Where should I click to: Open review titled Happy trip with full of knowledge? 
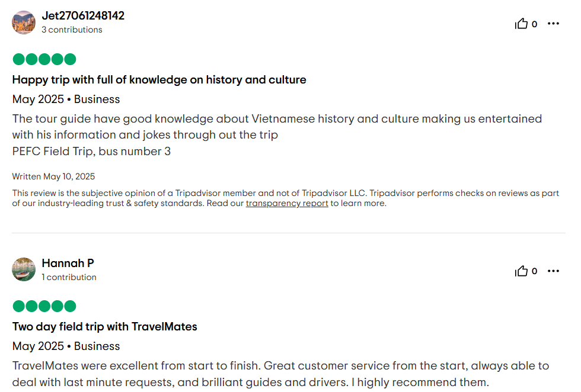click(x=159, y=79)
